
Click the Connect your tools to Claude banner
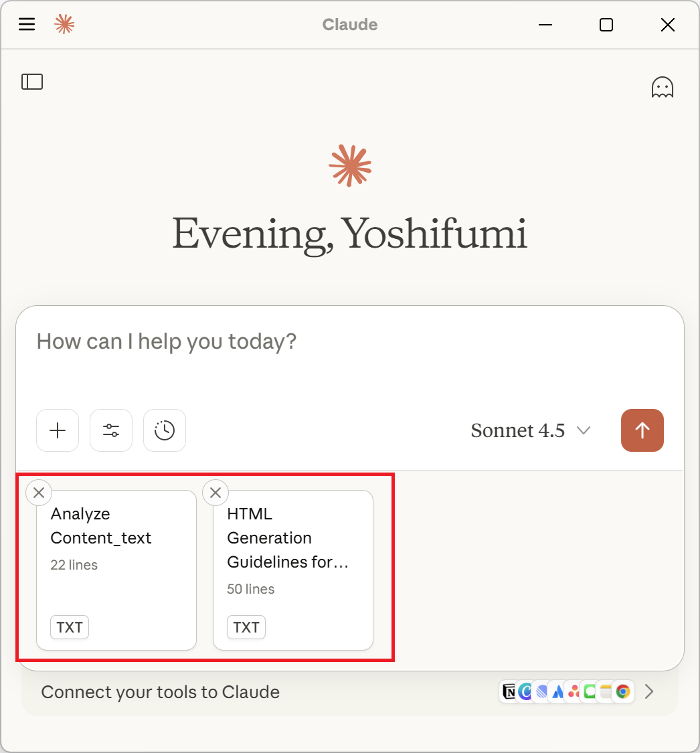[160, 692]
